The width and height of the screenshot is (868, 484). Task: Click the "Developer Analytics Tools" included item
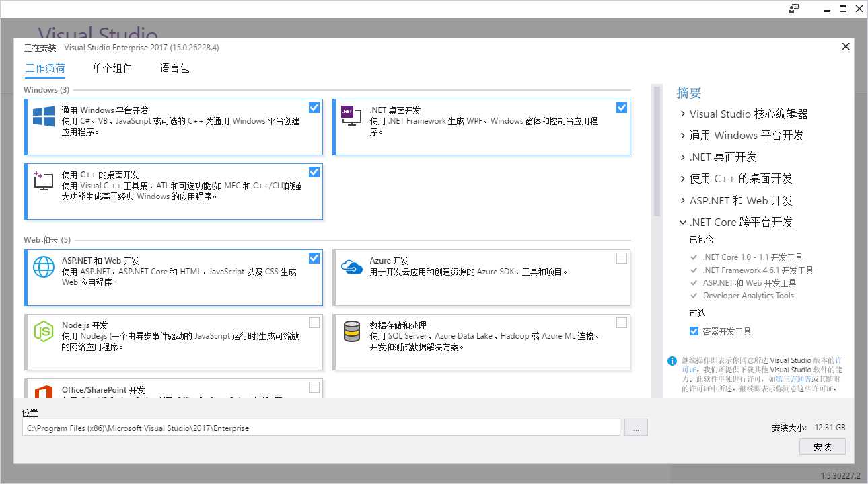point(748,296)
